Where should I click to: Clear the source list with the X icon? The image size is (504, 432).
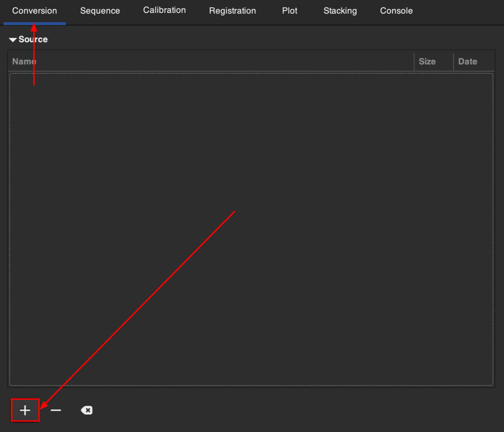tap(87, 410)
